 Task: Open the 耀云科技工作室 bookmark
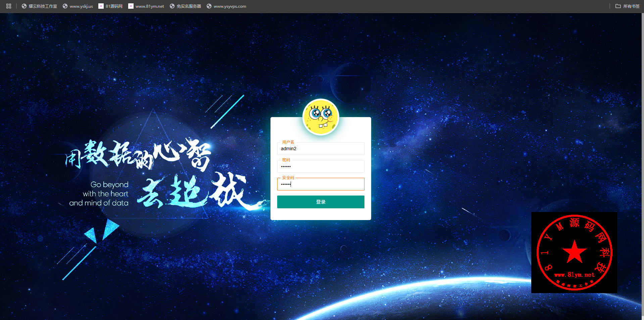(x=39, y=6)
